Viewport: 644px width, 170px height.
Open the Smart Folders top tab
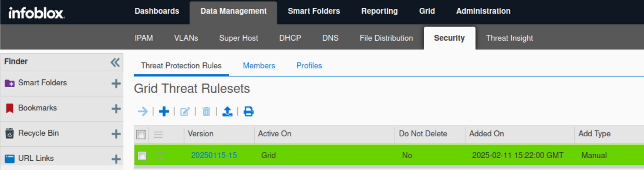click(x=314, y=11)
